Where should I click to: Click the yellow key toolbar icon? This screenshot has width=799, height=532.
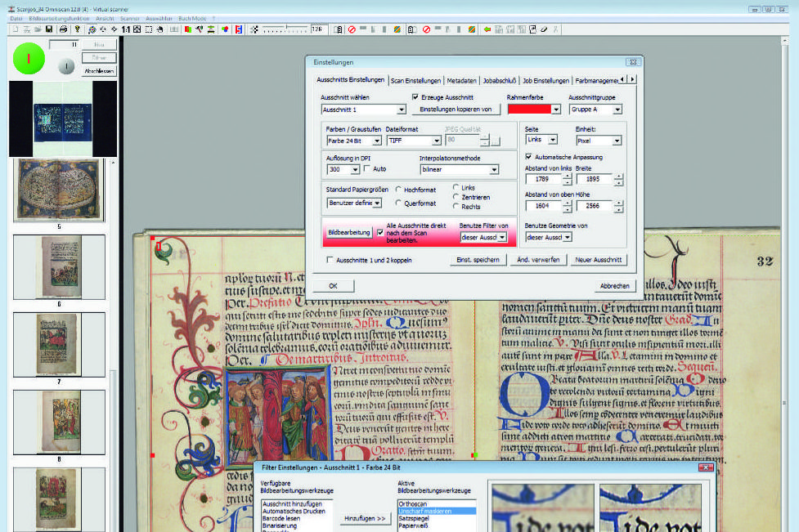tap(78, 29)
